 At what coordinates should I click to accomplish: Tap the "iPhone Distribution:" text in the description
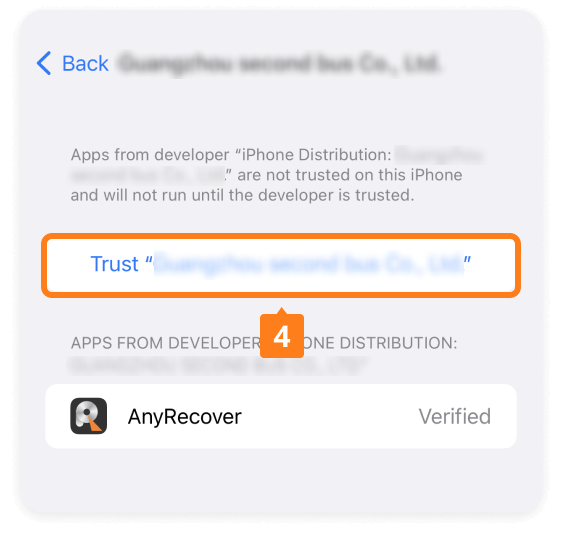317,155
